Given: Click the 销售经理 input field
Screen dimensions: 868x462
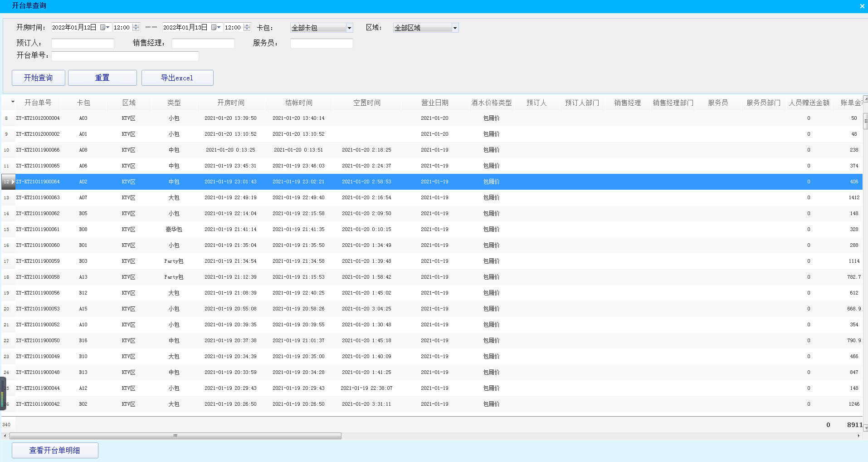Looking at the screenshot, I should coord(203,44).
